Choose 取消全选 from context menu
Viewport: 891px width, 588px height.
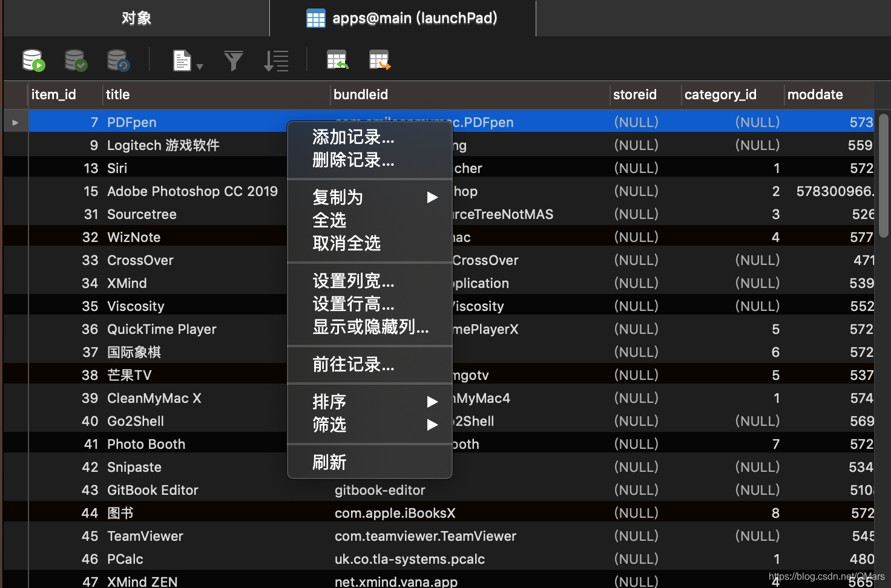tap(370, 243)
